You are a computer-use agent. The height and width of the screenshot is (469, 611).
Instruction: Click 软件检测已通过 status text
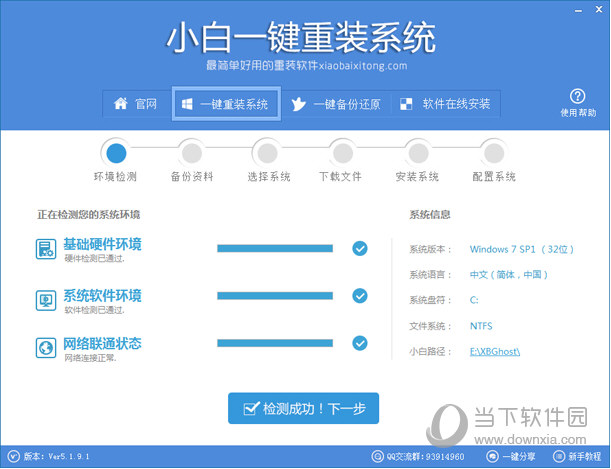(94, 310)
